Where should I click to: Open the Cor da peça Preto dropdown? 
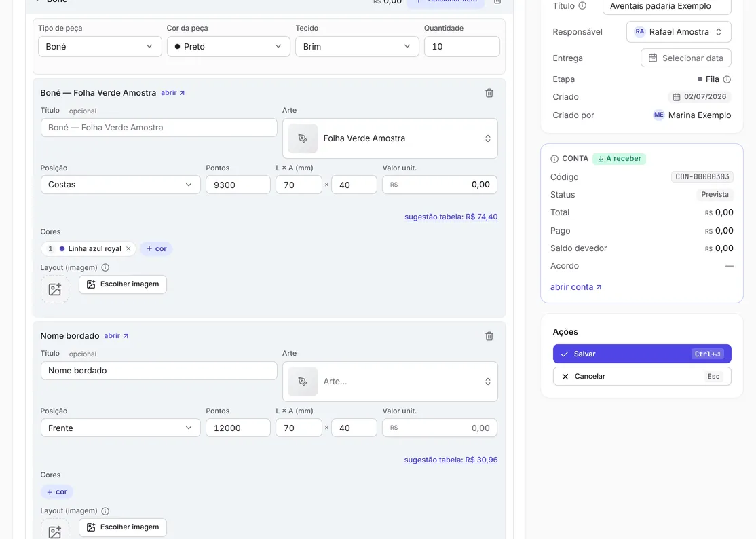pos(229,47)
